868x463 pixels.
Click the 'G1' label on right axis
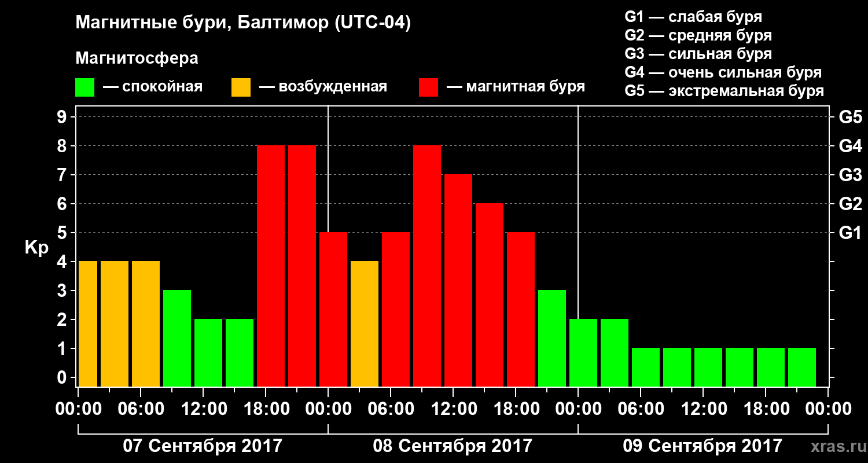[x=850, y=233]
